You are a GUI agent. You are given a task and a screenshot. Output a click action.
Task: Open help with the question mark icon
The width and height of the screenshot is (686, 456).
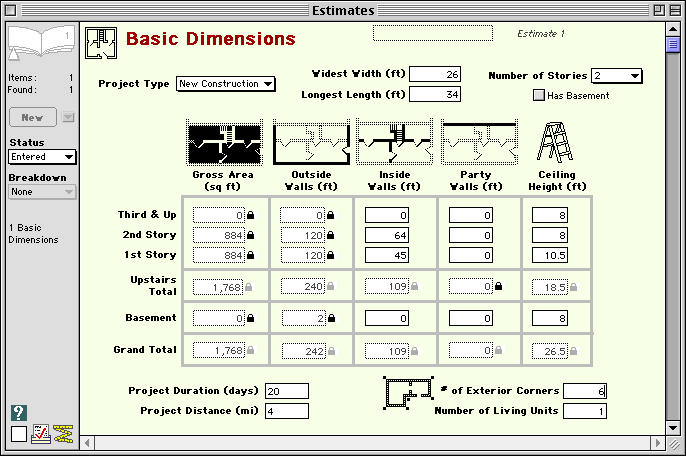(19, 414)
